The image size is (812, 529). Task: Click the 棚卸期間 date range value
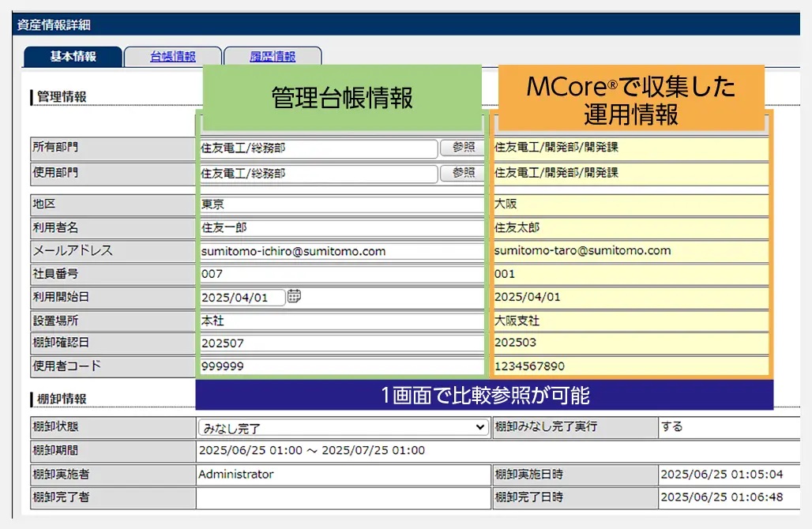pos(312,450)
